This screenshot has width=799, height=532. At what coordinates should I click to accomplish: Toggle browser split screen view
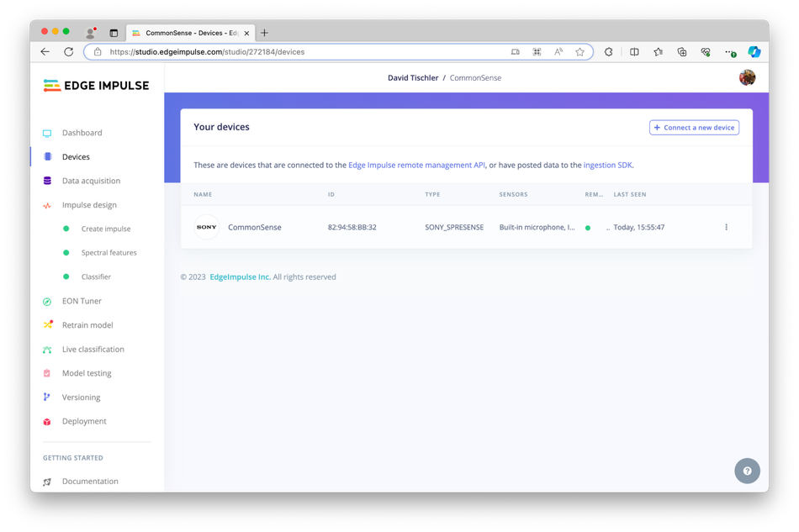coord(634,52)
